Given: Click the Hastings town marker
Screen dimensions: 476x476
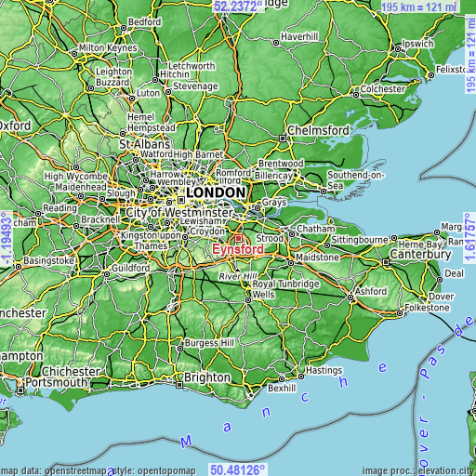Looking at the screenshot, I should [x=301, y=377].
